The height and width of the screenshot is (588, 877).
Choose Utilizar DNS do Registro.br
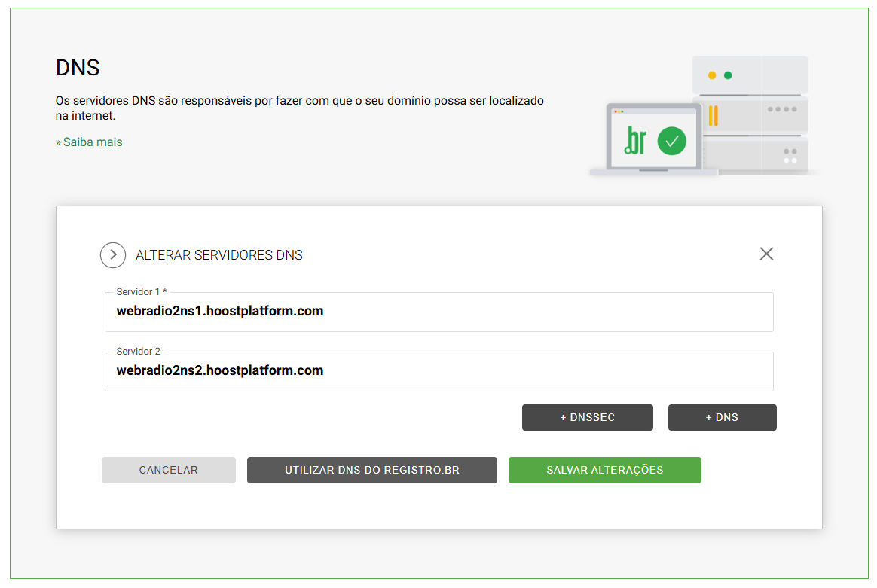[371, 470]
